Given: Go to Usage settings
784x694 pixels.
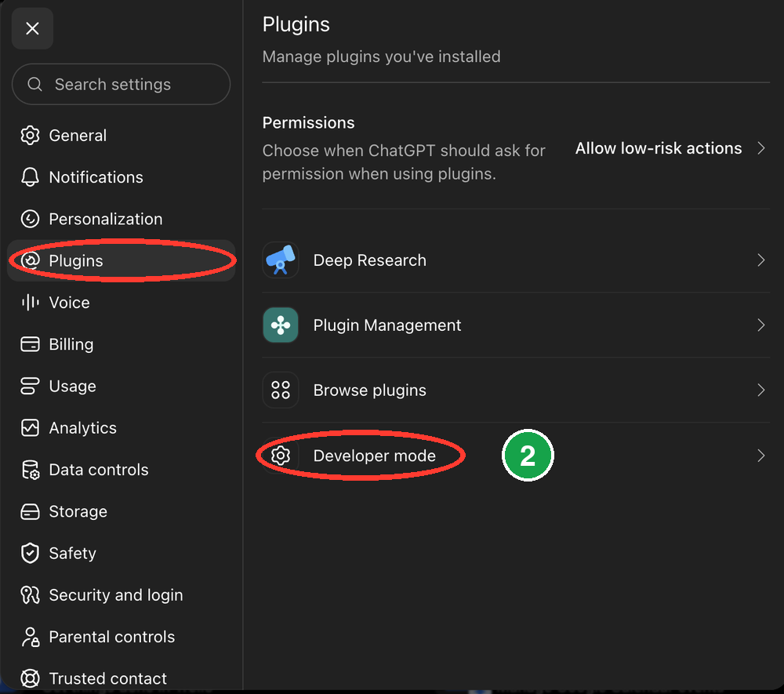Looking at the screenshot, I should point(121,386).
